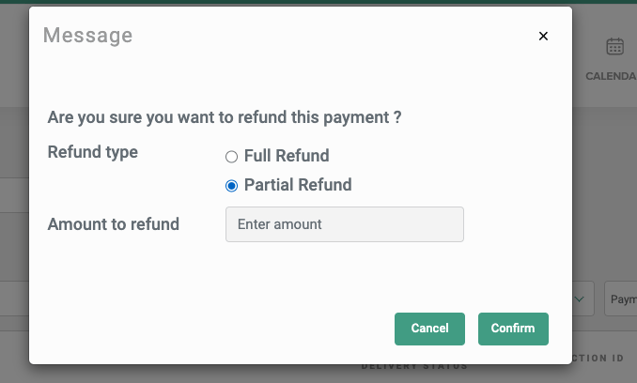Select the Full Refund radio button
Image resolution: width=637 pixels, height=383 pixels.
232,157
